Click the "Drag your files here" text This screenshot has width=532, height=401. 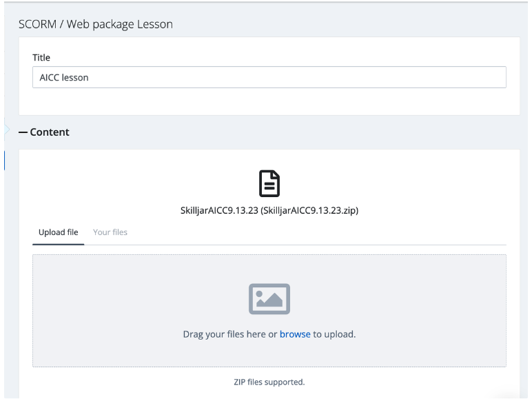click(x=225, y=334)
